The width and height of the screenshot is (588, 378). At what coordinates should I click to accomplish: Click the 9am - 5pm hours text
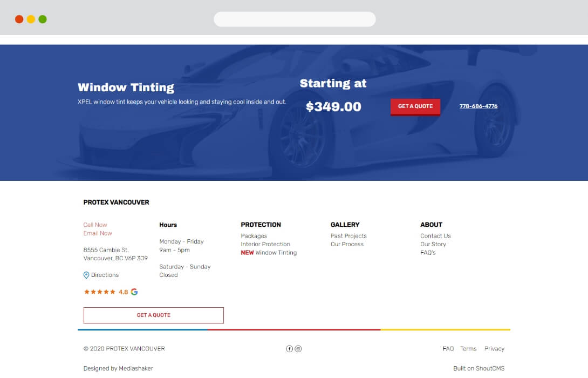[174, 250]
